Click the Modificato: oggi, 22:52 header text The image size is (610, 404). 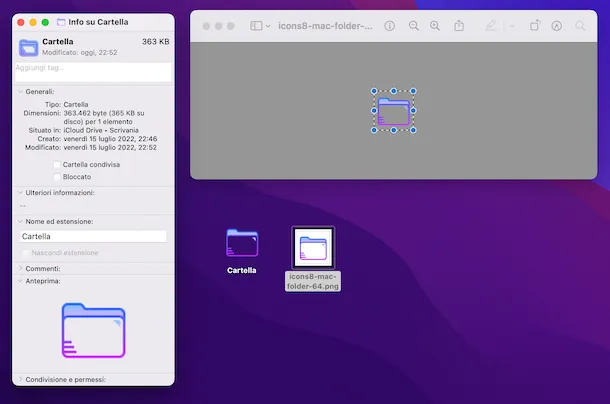80,52
